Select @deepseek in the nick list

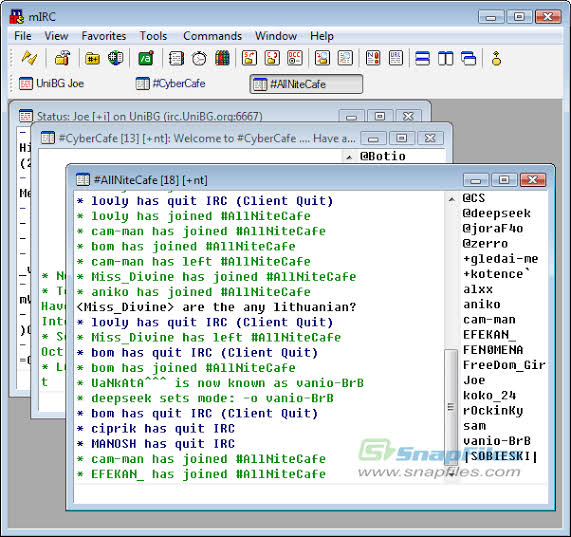(496, 213)
